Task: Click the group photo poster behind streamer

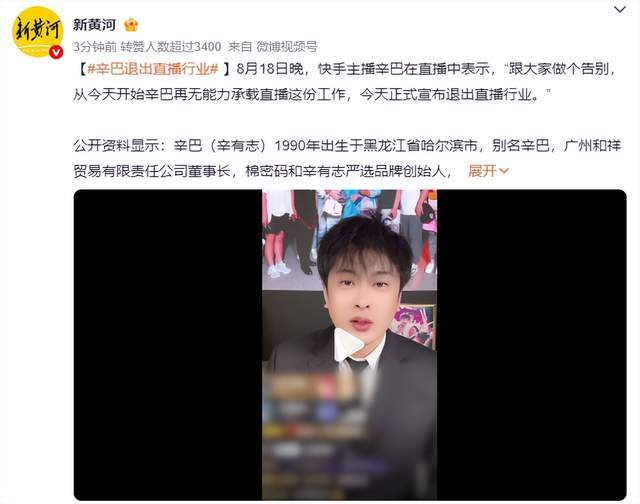Action: [349, 235]
